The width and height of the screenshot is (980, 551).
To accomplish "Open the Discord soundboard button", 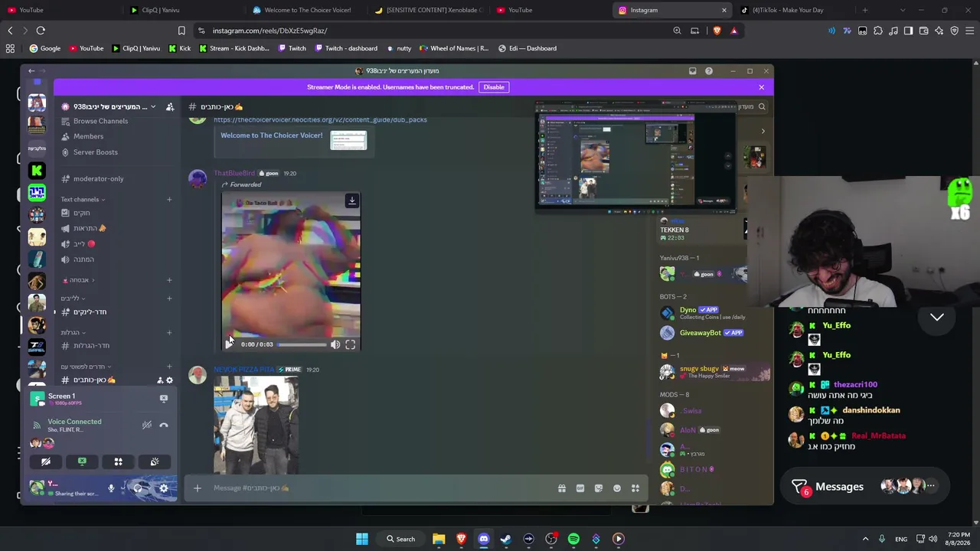I will [155, 461].
